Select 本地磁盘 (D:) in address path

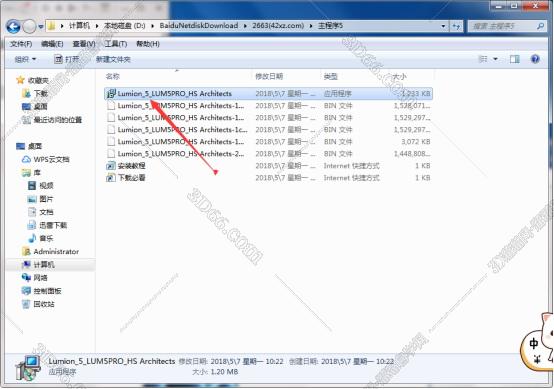124,26
